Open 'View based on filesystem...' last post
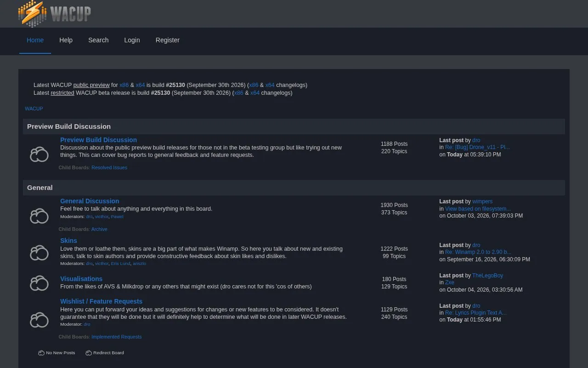This screenshot has height=368, width=588. click(x=478, y=209)
